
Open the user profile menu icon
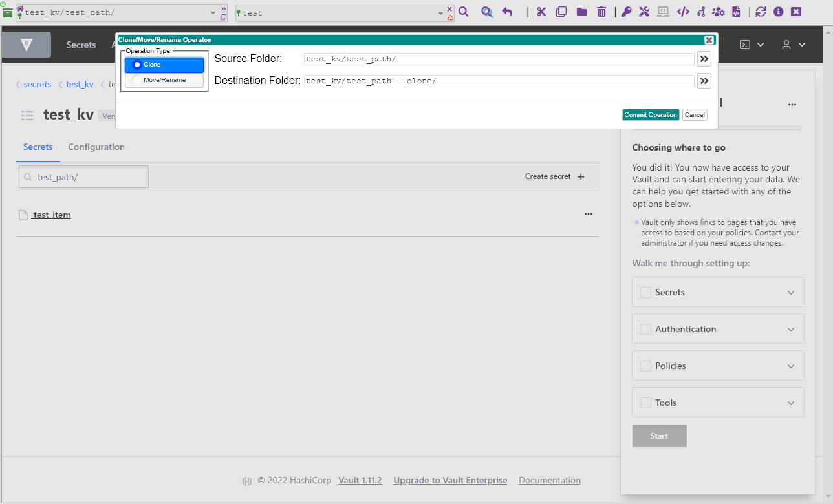coord(786,45)
